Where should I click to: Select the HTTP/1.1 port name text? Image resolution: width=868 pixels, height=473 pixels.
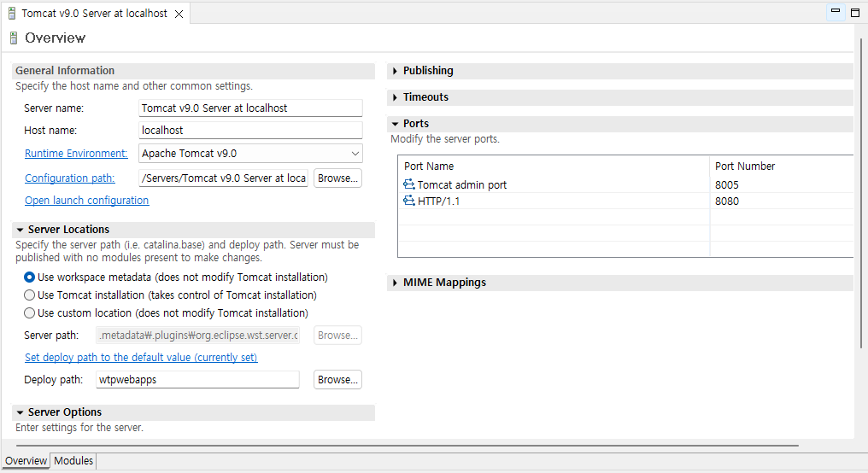pyautogui.click(x=438, y=201)
